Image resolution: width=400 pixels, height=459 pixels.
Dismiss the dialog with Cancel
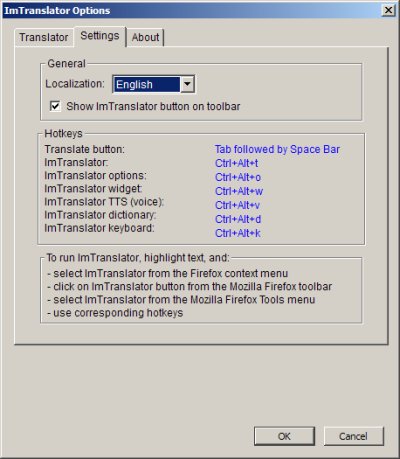pyautogui.click(x=353, y=436)
